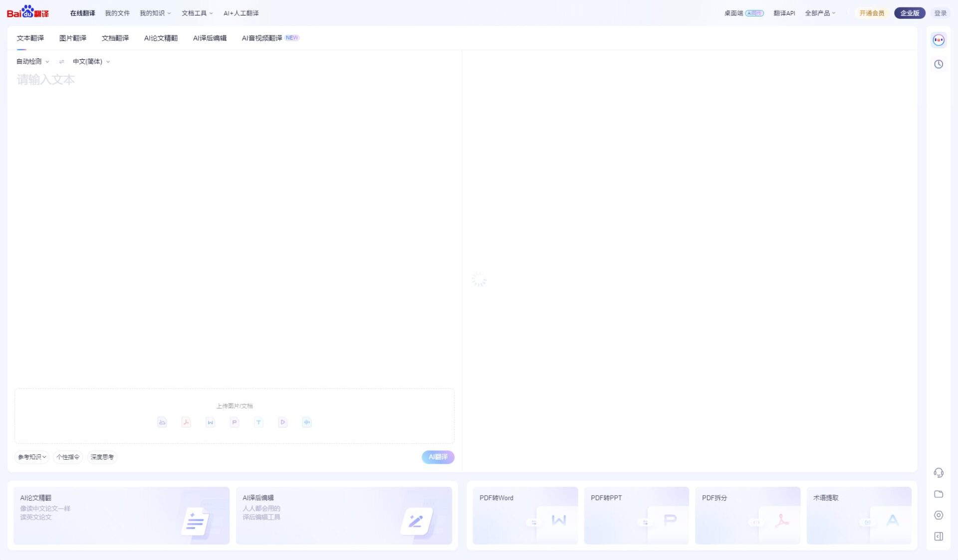The image size is (958, 560).
Task: Click the image upload icon
Action: click(x=162, y=422)
